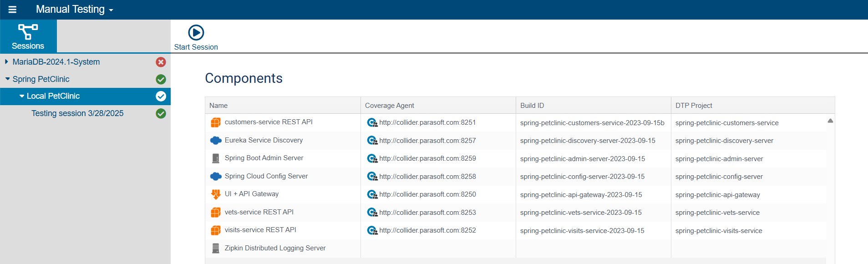868x264 pixels.
Task: Click URL http://collider.parasoft.com:8257
Action: coord(428,141)
